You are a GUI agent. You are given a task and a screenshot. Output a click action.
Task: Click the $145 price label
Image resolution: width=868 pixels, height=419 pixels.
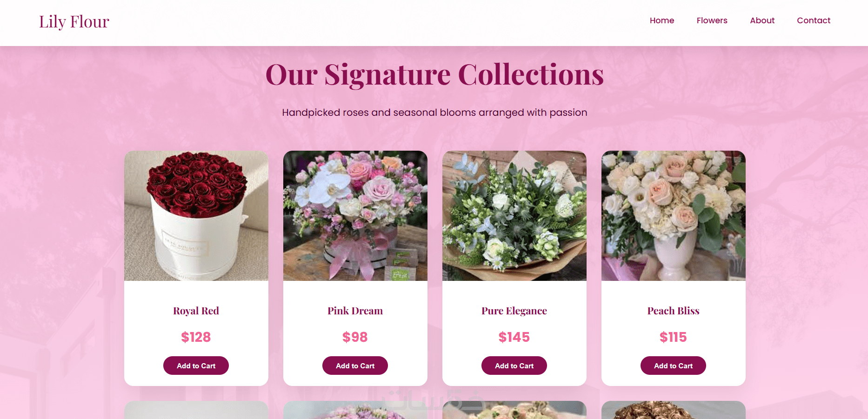click(514, 337)
